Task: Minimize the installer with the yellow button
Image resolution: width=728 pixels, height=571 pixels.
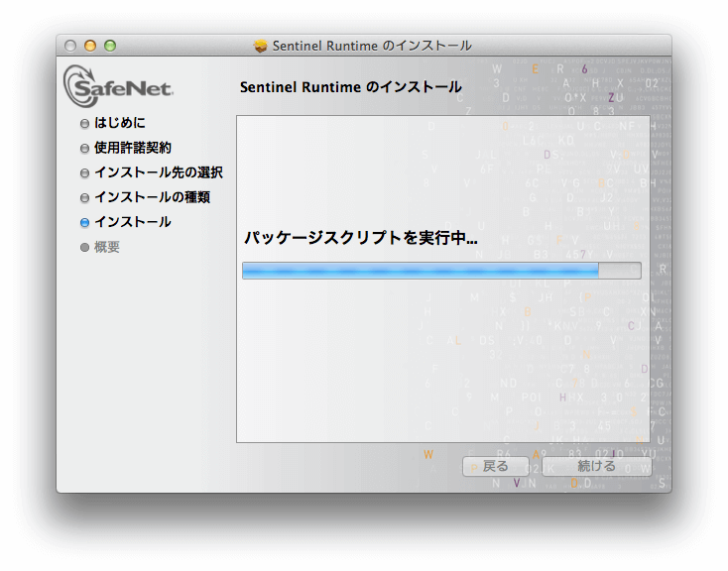Action: click(90, 46)
